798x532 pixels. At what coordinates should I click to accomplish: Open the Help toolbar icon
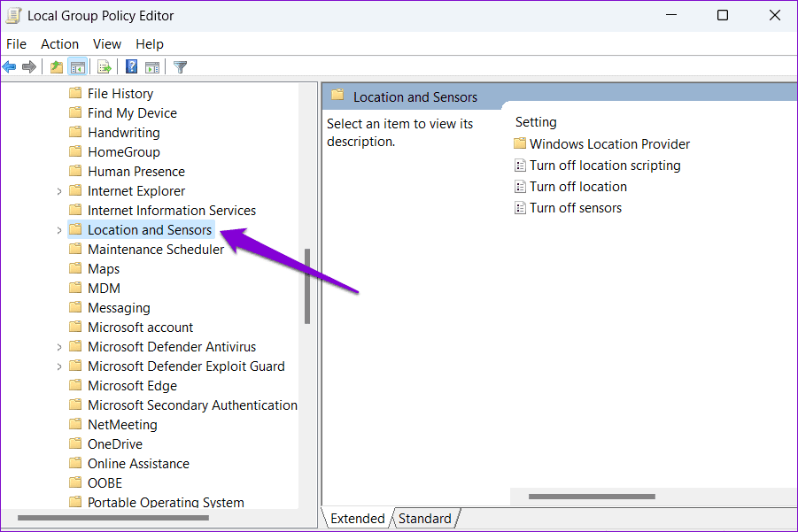[131, 66]
